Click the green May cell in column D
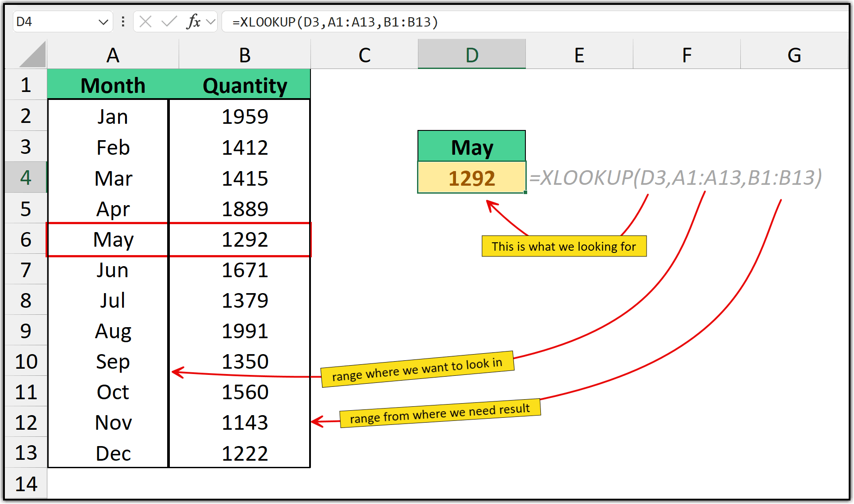The height and width of the screenshot is (504, 854). pyautogui.click(x=472, y=146)
